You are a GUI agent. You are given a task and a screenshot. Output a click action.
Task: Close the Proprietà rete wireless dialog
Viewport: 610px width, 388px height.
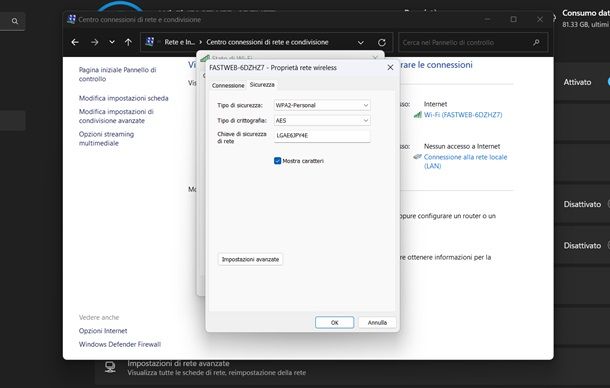[x=390, y=67]
